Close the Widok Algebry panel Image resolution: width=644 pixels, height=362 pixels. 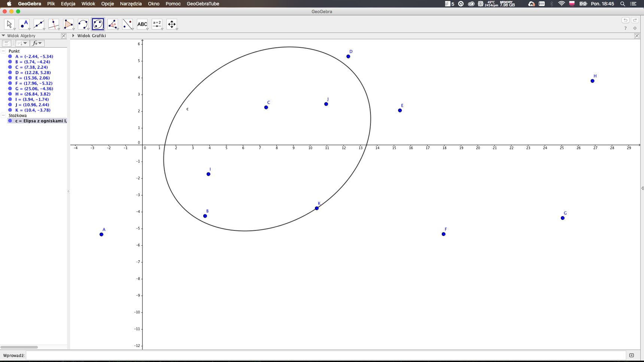click(x=64, y=36)
